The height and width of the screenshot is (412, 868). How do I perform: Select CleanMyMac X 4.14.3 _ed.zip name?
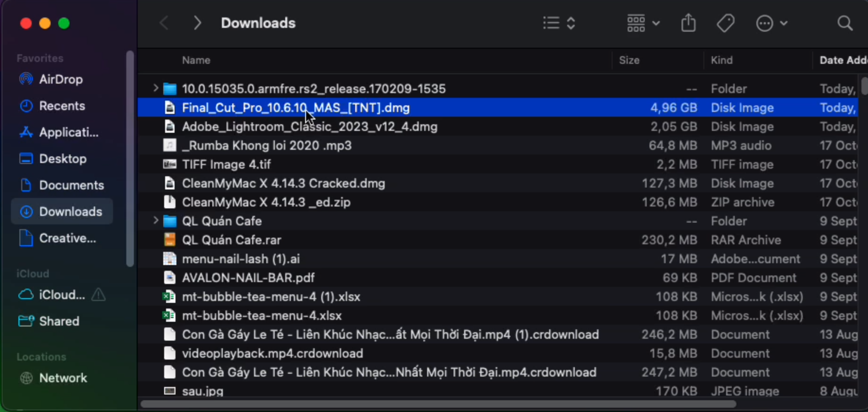point(266,202)
